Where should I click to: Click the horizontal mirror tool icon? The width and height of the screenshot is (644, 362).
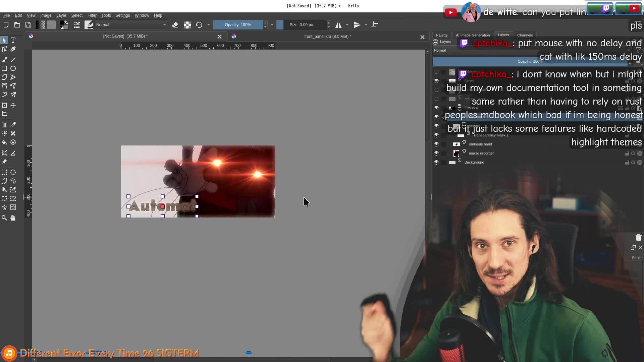(x=338, y=25)
